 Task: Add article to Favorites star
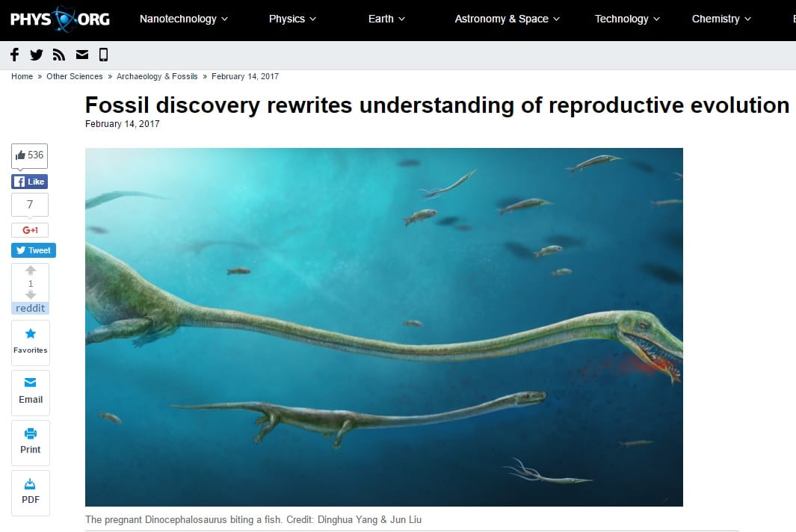pyautogui.click(x=31, y=342)
